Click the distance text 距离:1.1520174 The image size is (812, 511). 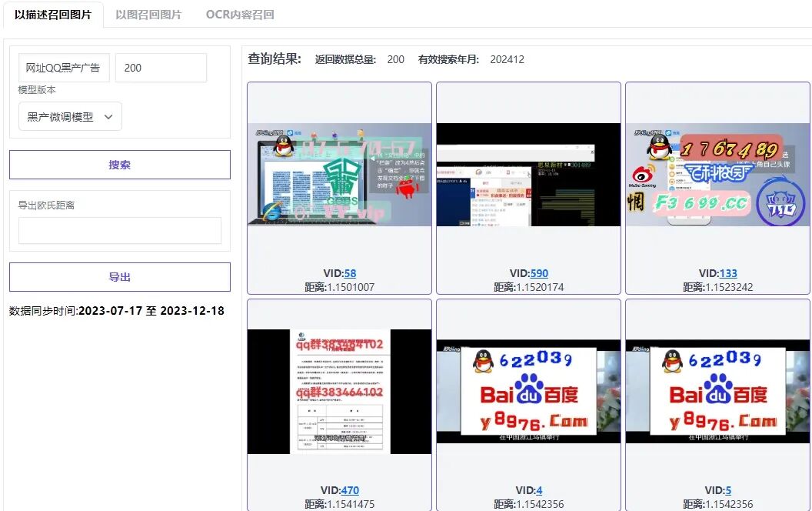coord(528,287)
